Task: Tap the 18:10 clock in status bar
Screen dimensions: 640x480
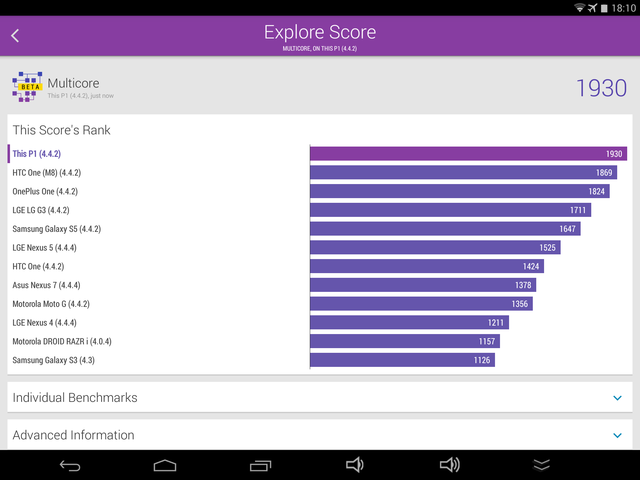Action: [x=624, y=8]
